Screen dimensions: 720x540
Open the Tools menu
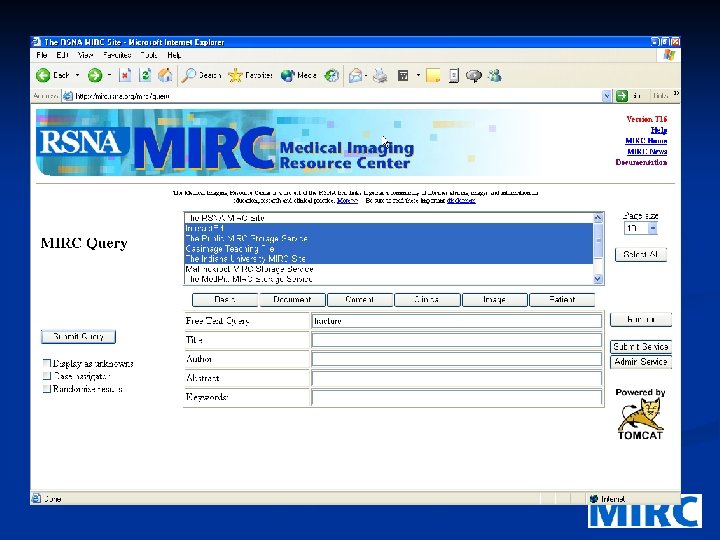tap(149, 55)
